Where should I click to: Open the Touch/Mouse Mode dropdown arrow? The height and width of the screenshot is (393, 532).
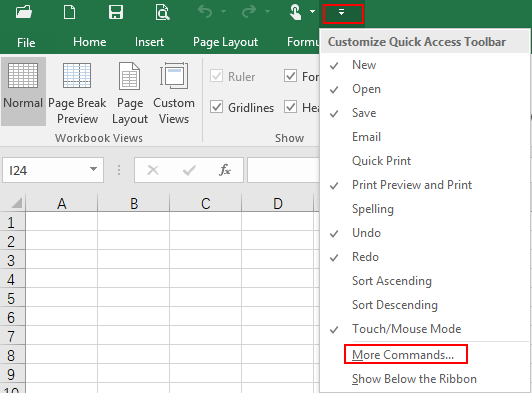point(312,12)
